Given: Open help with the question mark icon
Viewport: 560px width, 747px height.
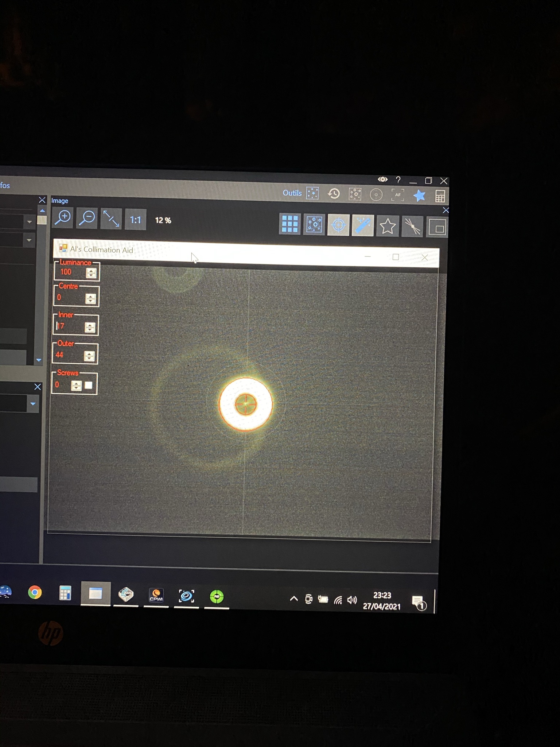Looking at the screenshot, I should (x=398, y=179).
